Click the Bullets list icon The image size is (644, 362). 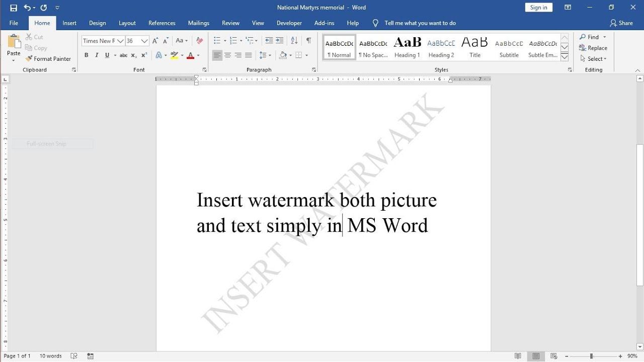click(217, 41)
